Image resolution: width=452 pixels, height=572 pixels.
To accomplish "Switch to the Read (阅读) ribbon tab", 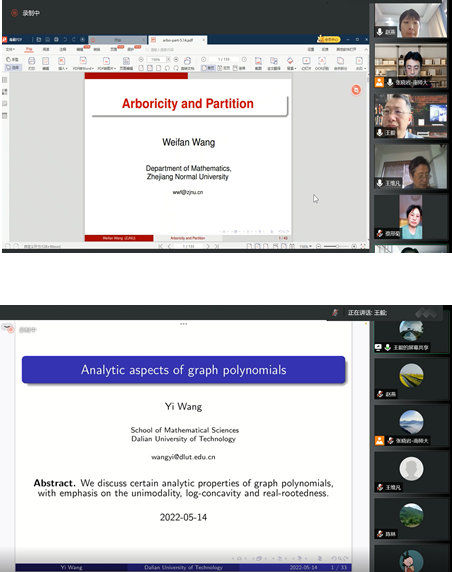I will (x=46, y=49).
